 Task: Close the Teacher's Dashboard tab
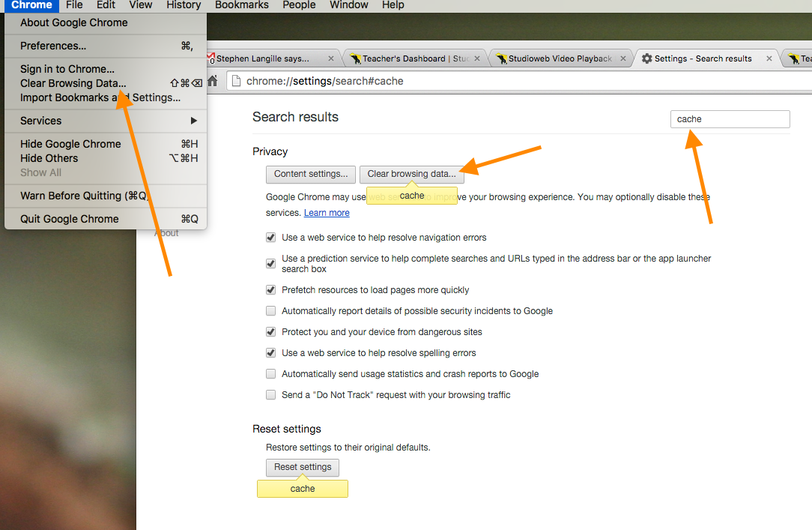pyautogui.click(x=477, y=58)
